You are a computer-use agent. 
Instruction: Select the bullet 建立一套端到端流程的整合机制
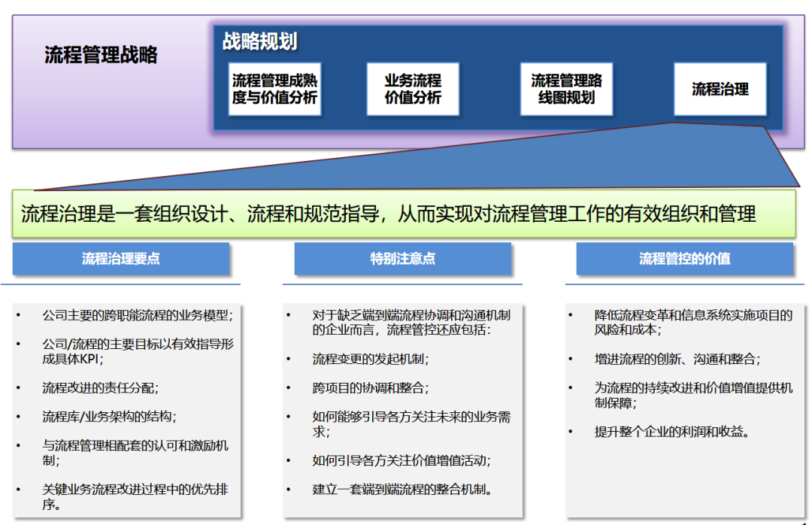402,490
